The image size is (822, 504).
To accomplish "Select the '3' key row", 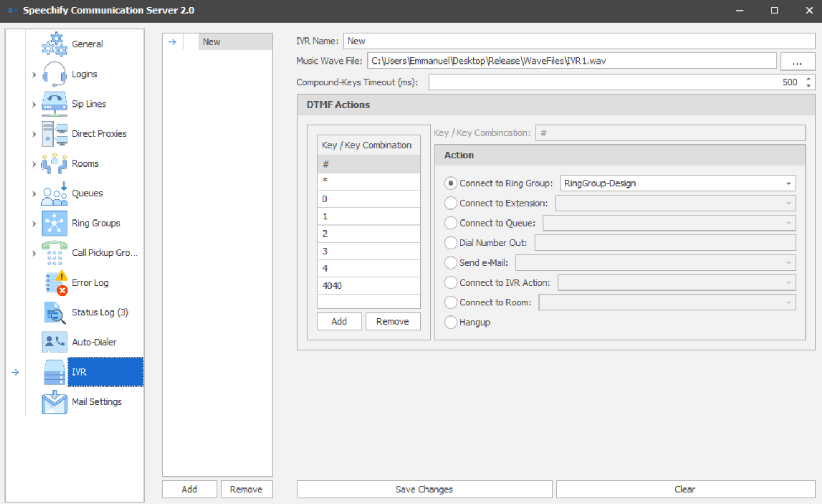I will coord(369,251).
